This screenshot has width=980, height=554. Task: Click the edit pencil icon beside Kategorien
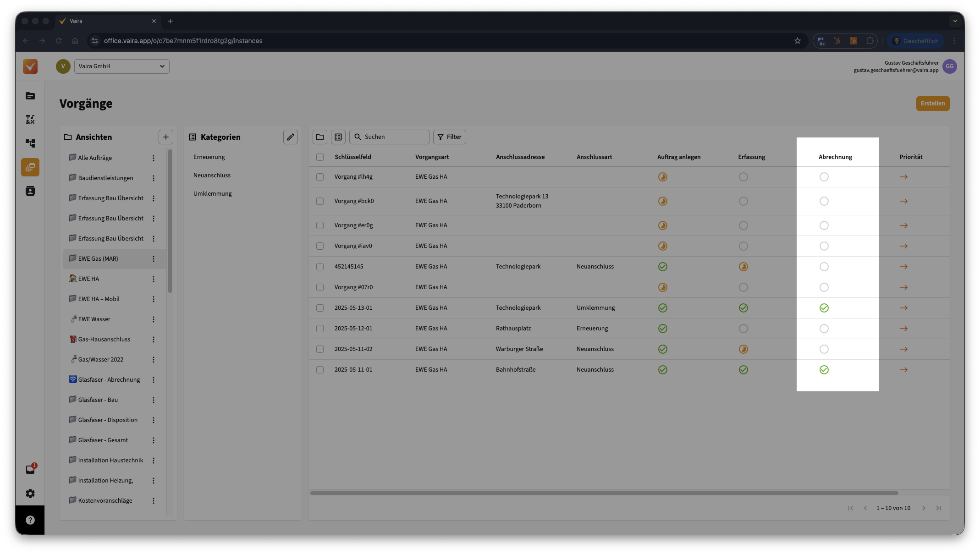click(290, 137)
